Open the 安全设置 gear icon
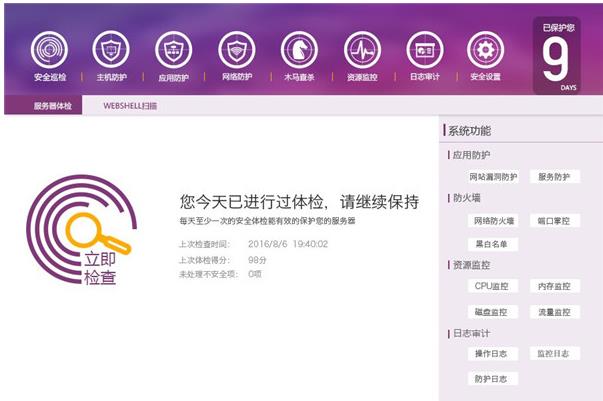Viewport: 603px width, 401px height. coord(485,50)
